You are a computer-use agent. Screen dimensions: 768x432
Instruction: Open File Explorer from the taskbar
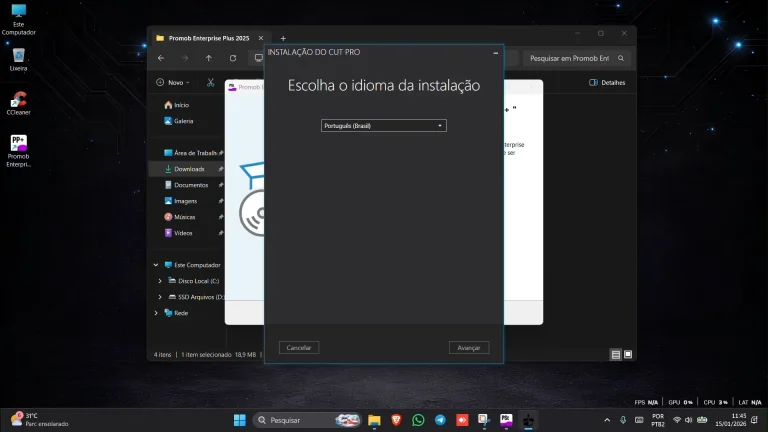click(x=374, y=420)
